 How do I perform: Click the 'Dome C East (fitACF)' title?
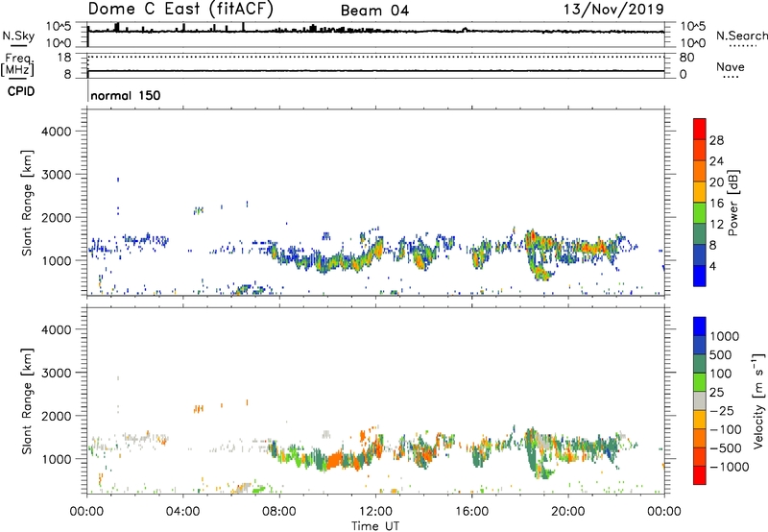[x=180, y=9]
